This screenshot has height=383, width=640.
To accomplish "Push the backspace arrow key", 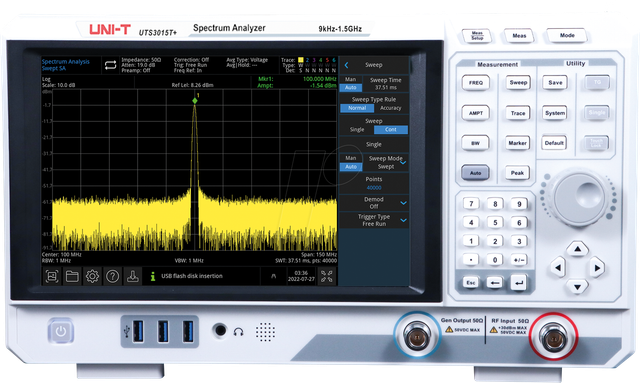I will (495, 283).
